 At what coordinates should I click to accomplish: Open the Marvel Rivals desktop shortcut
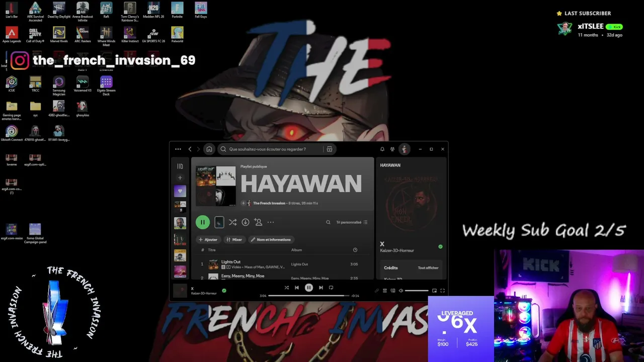click(59, 35)
